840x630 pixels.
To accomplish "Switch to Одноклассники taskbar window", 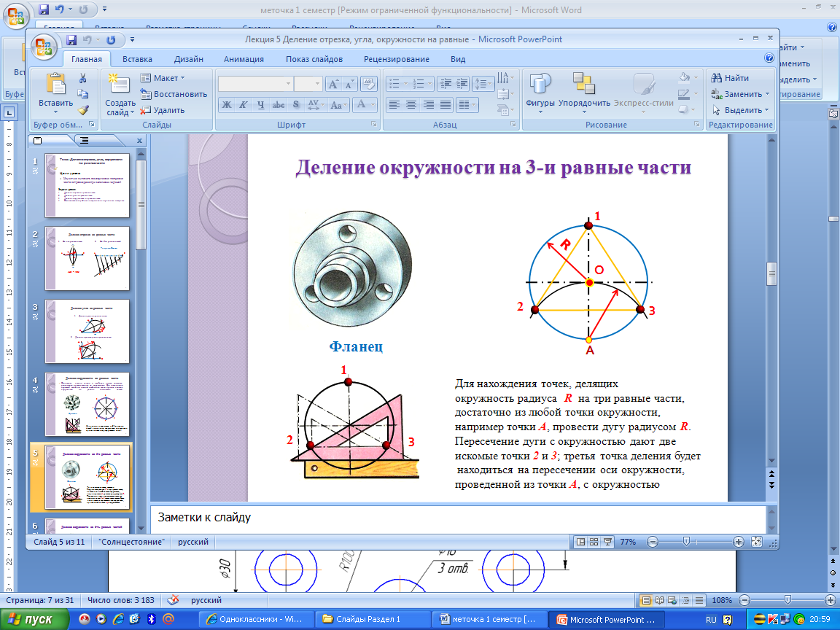I will click(255, 619).
